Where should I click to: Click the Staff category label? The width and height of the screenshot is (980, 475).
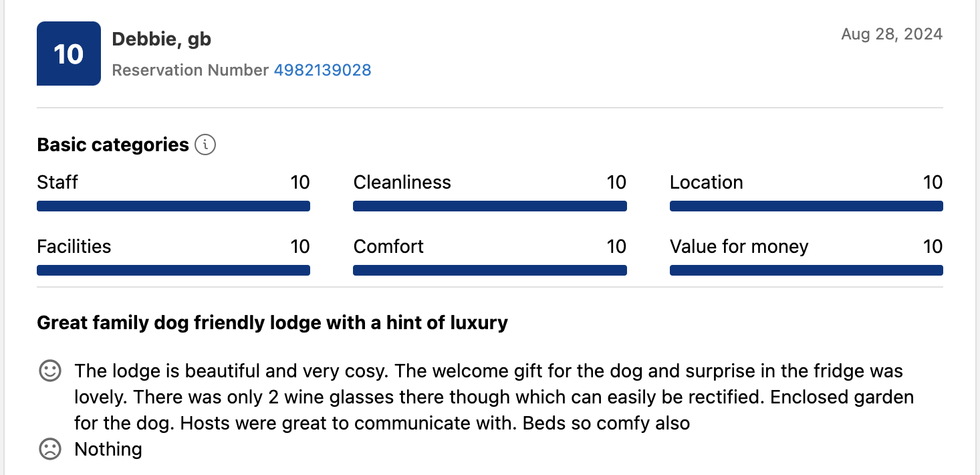(57, 183)
